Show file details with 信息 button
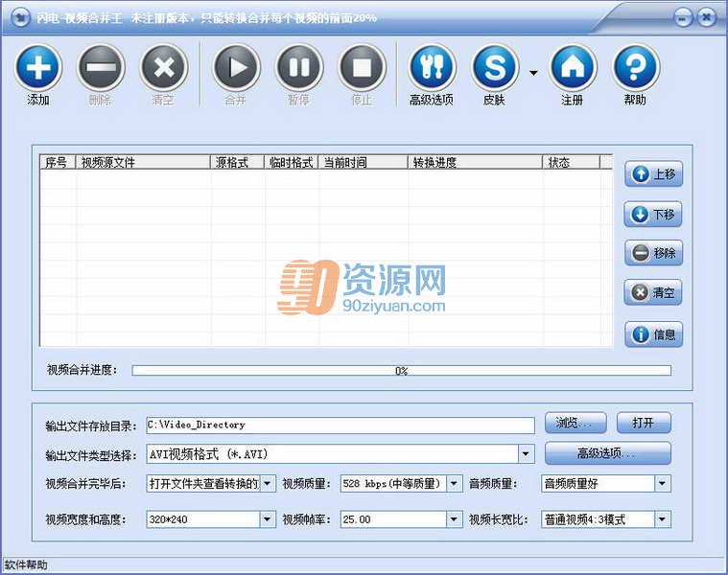The image size is (728, 575). tap(653, 334)
